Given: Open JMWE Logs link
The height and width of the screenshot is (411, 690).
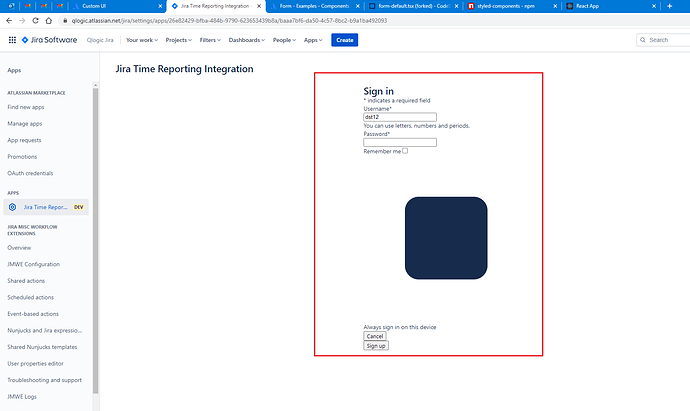Looking at the screenshot, I should (22, 397).
